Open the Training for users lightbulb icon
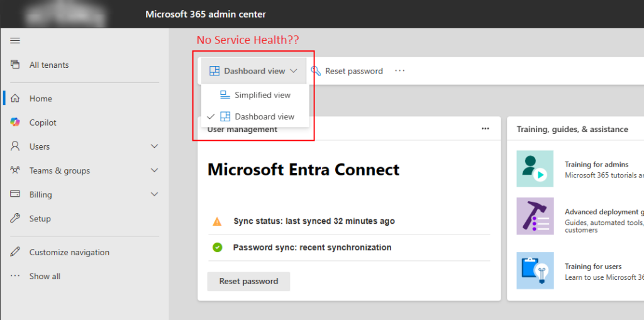The width and height of the screenshot is (644, 320). point(535,270)
